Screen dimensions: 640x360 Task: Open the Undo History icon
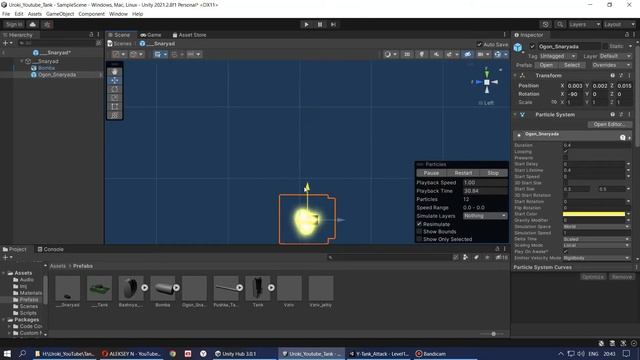(x=545, y=24)
